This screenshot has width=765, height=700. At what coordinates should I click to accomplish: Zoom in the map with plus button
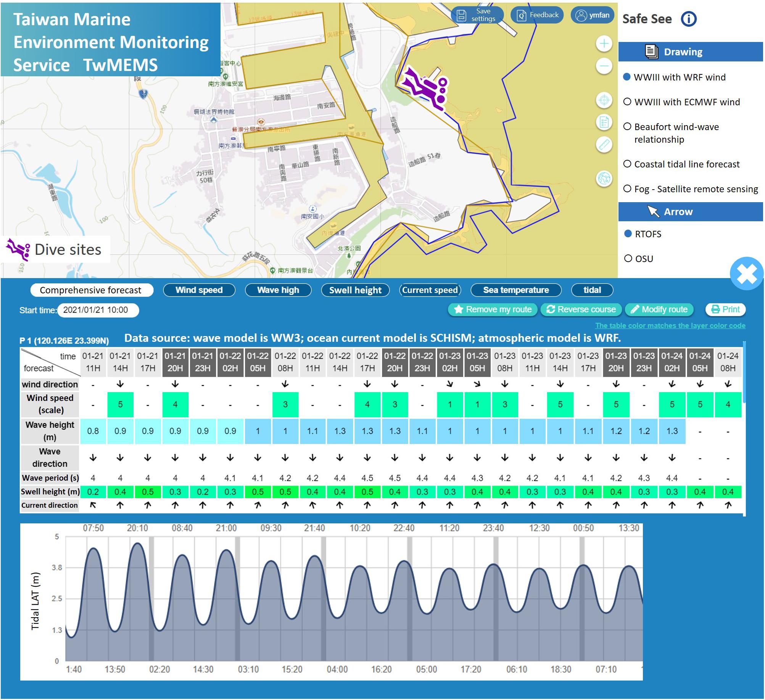[x=604, y=44]
